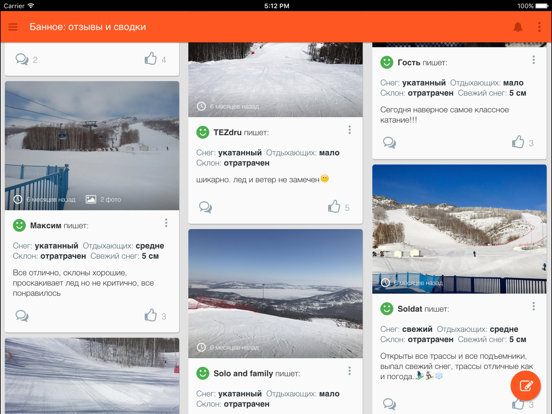
Task: Tap the Wi-Fi icon in status bar
Action: pyautogui.click(x=31, y=6)
